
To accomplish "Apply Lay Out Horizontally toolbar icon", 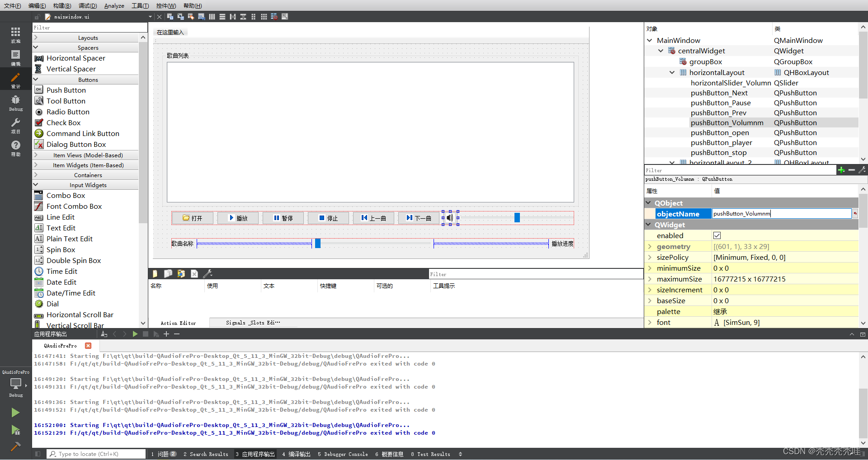I will [x=212, y=17].
